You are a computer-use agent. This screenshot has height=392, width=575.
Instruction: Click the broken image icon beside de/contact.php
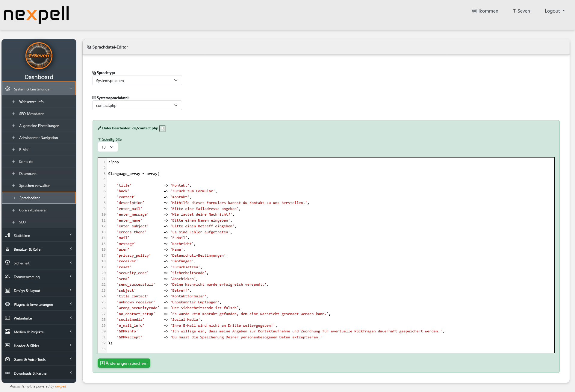(162, 128)
